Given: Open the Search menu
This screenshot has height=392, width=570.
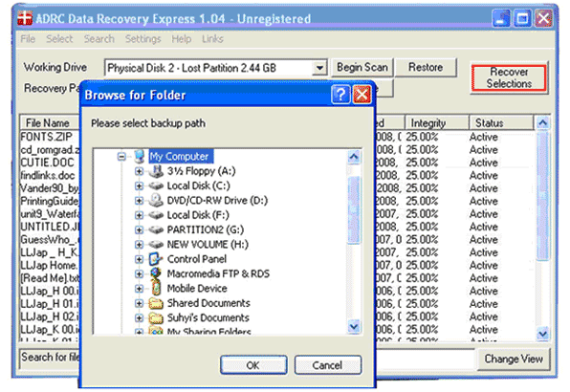Looking at the screenshot, I should click(x=99, y=39).
